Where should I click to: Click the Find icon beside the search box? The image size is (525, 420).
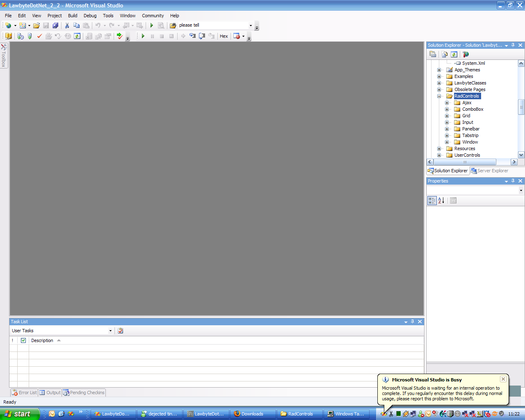click(173, 25)
